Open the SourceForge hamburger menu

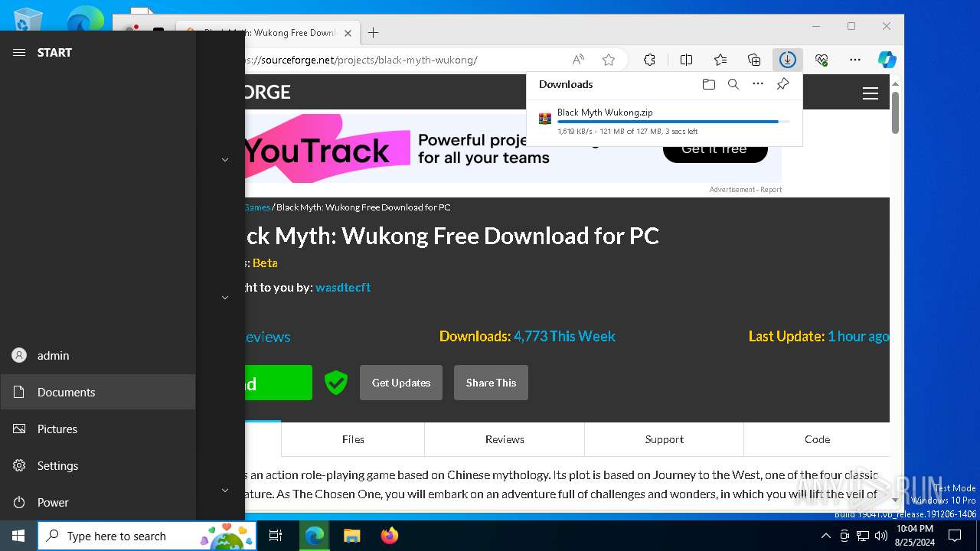pos(871,93)
